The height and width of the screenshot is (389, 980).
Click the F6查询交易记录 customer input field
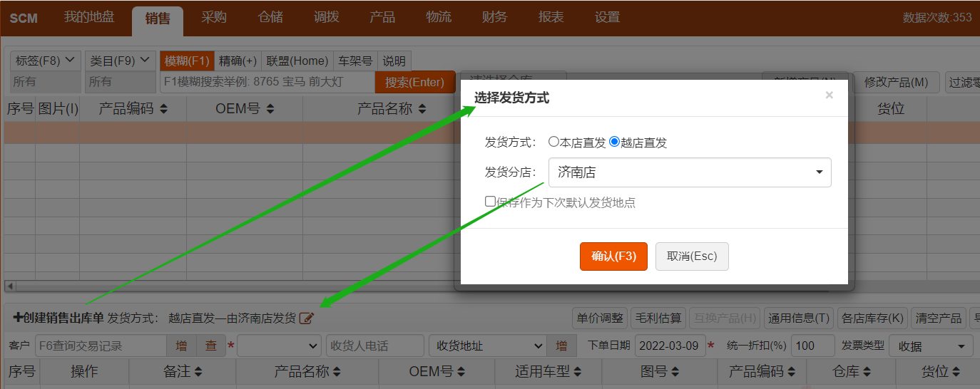click(100, 346)
